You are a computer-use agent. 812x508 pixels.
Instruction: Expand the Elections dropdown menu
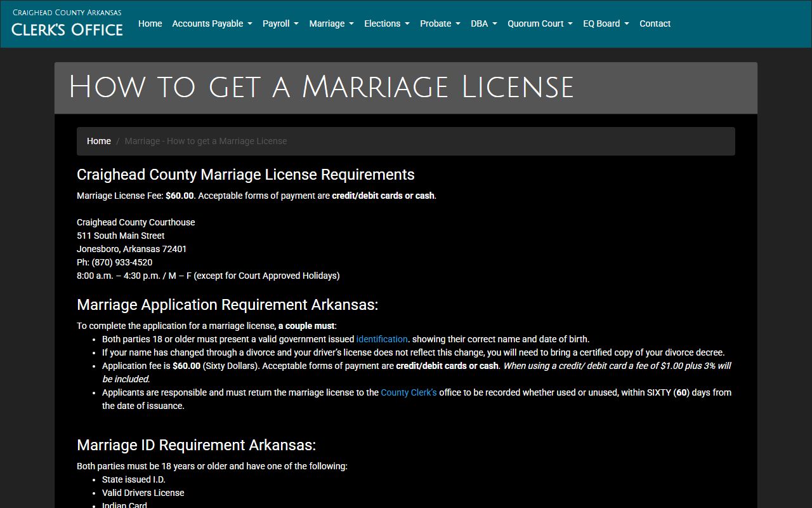click(386, 23)
